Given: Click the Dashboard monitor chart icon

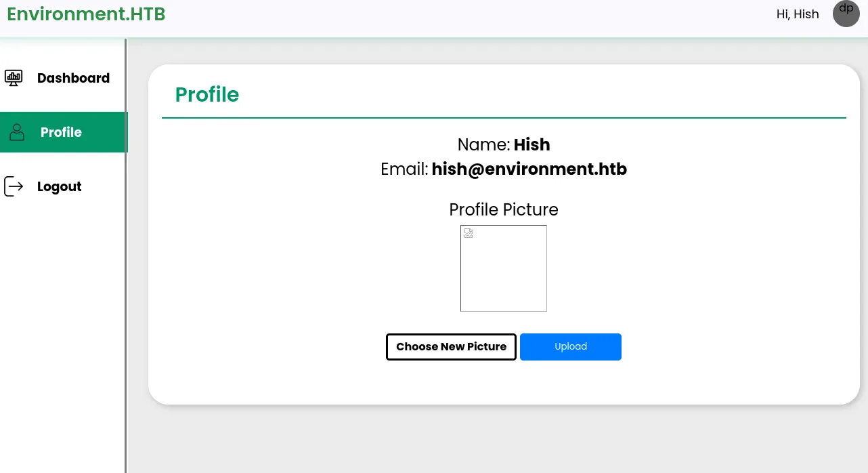Looking at the screenshot, I should click(x=14, y=78).
